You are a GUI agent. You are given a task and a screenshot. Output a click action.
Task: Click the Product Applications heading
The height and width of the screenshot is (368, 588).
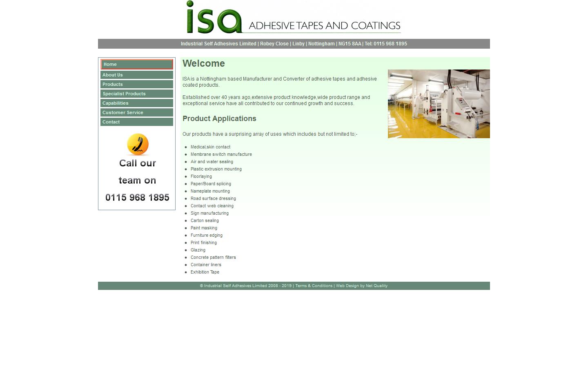pos(219,119)
